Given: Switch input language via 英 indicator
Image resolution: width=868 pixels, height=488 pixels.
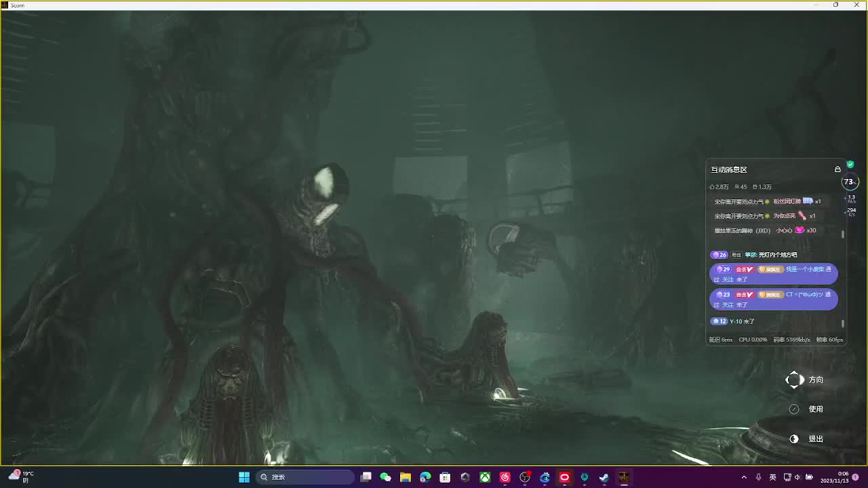Looking at the screenshot, I should click(x=772, y=477).
